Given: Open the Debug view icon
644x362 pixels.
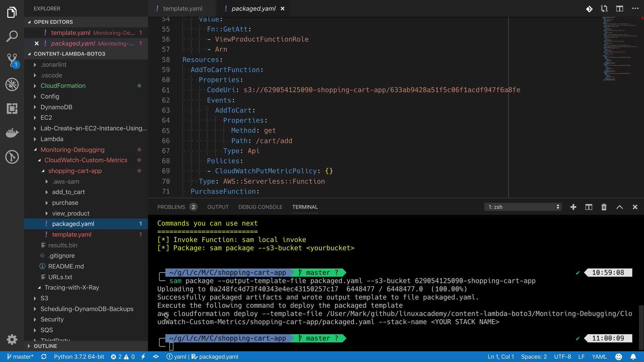Looking at the screenshot, I should click(x=12, y=84).
